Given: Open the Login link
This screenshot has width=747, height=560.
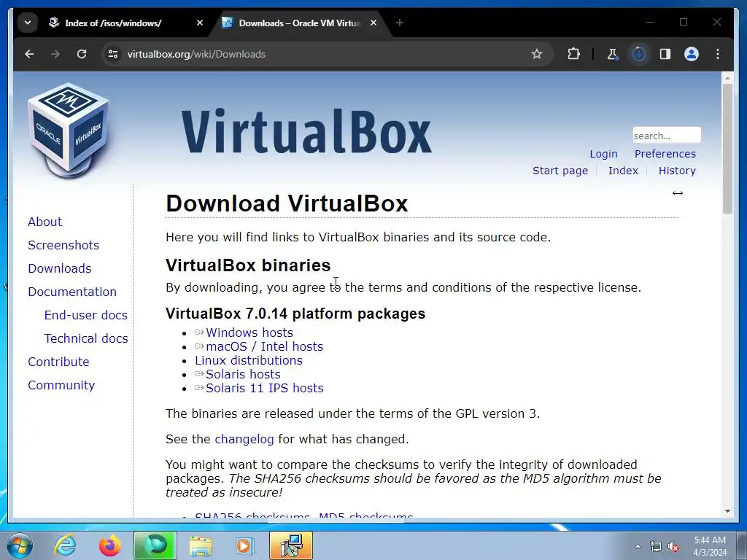Looking at the screenshot, I should (x=603, y=154).
